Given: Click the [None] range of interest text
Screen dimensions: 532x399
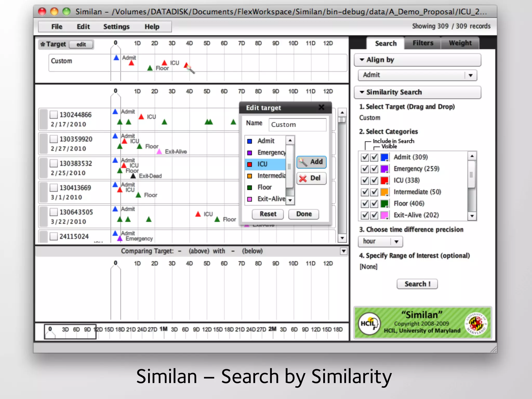Looking at the screenshot, I should coord(368,267).
